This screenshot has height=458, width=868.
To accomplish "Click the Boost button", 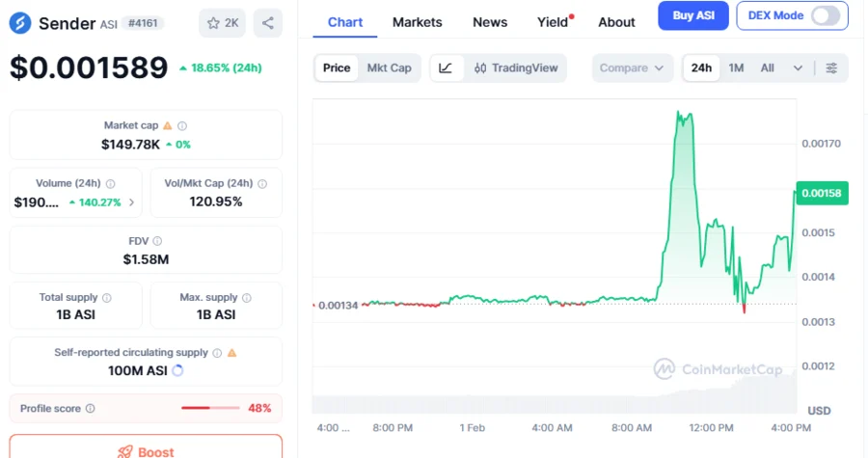I will coord(146,450).
